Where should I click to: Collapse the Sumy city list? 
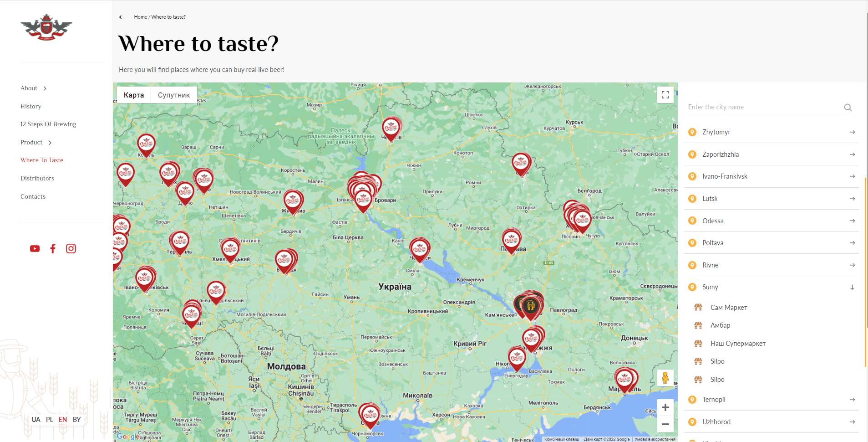tap(852, 287)
